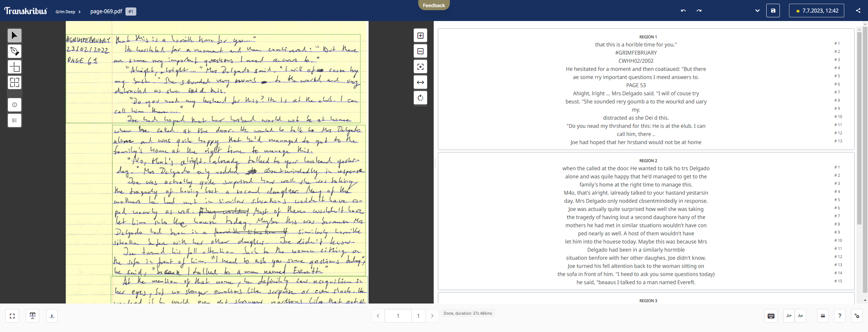Click the download icon at bottom left
Viewport: 868px width, 332px height.
[x=52, y=316]
